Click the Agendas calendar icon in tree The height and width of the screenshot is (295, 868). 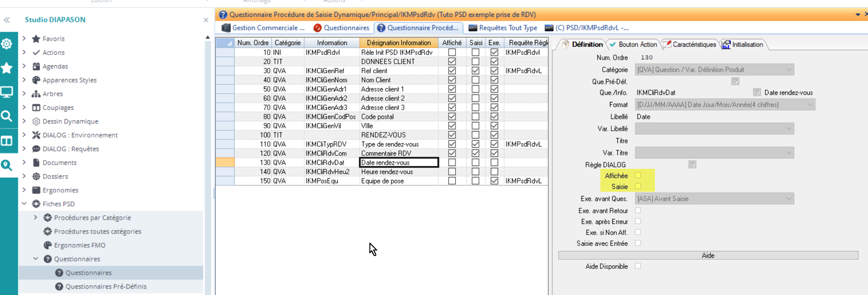coord(36,66)
